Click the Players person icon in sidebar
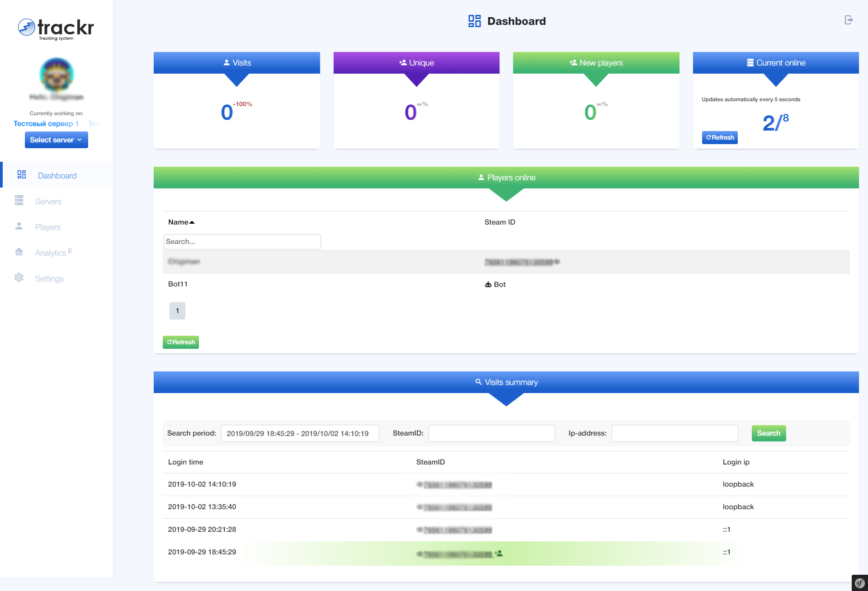The width and height of the screenshot is (868, 591). point(19,226)
